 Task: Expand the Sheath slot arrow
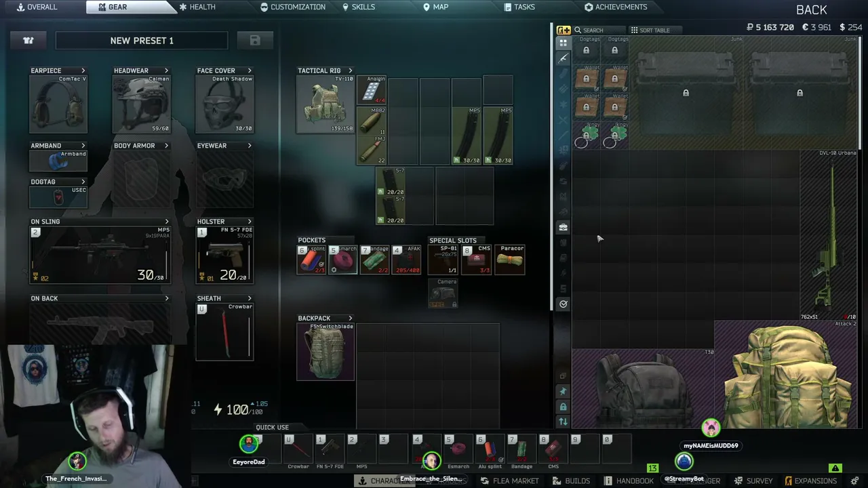[x=250, y=298]
